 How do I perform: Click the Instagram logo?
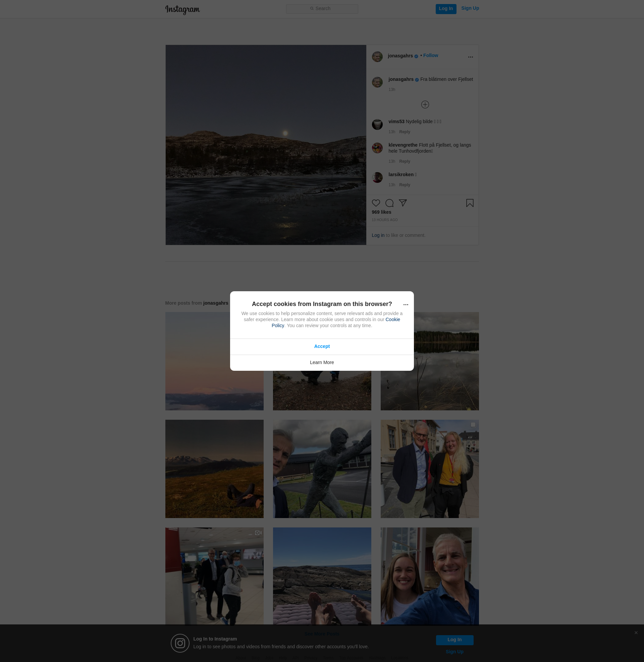pos(182,9)
